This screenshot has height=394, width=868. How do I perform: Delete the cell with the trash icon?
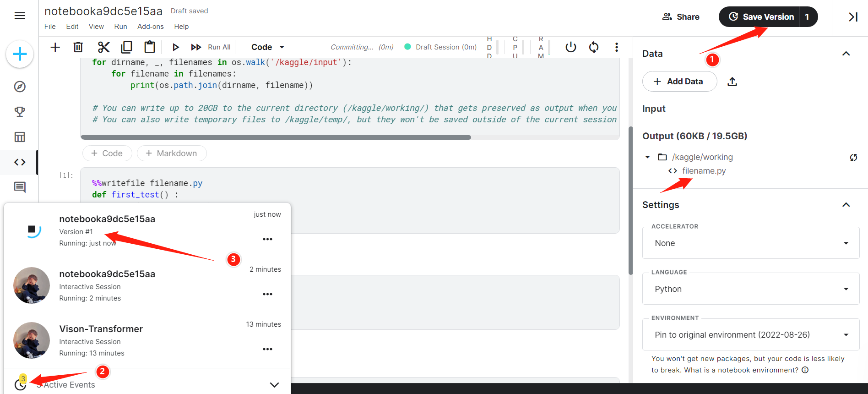(78, 47)
